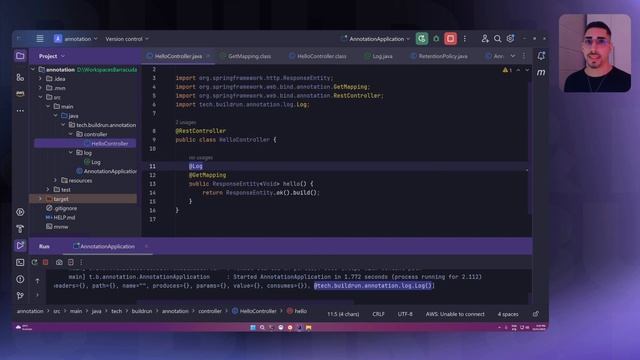Expand the target folder

40,199
